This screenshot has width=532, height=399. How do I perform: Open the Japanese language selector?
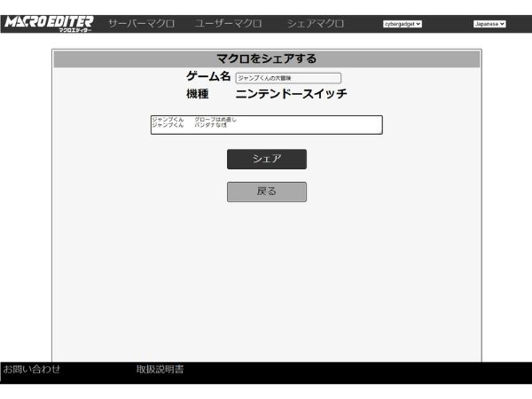point(489,24)
